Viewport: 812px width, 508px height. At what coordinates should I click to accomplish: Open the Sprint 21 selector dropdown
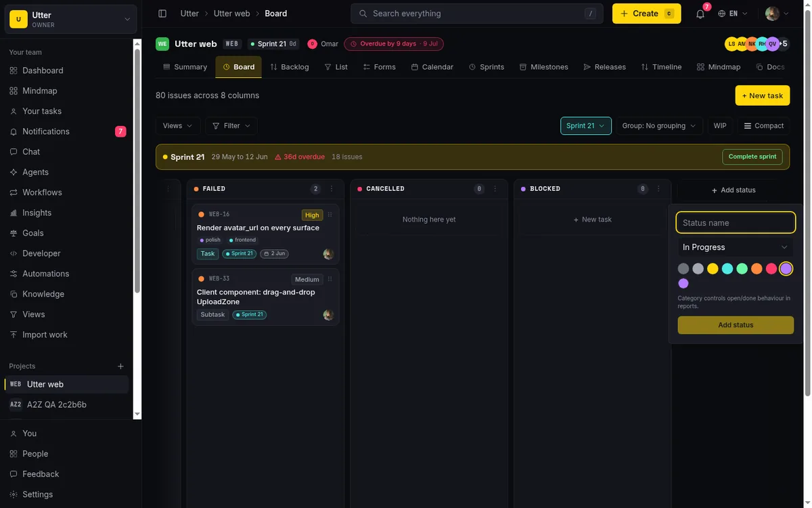586,126
